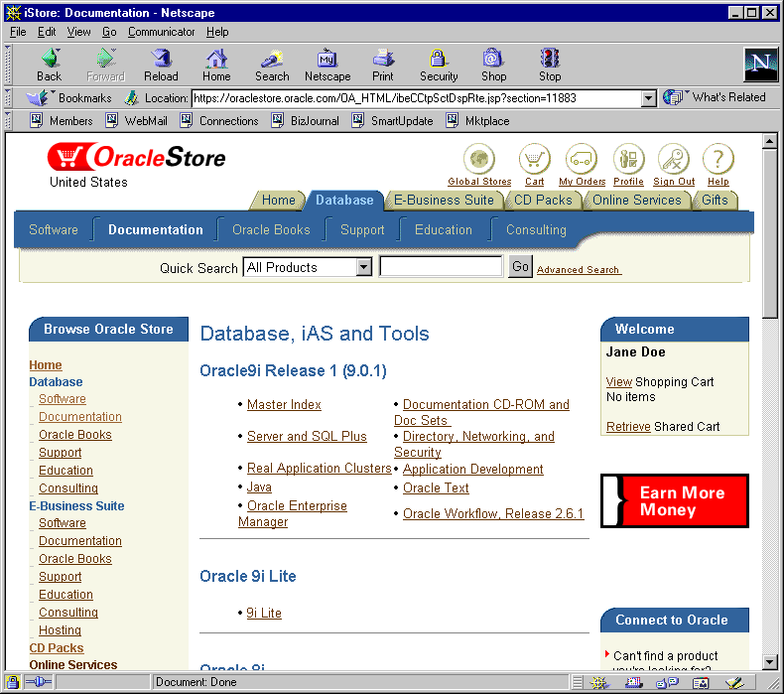This screenshot has height=694, width=784.
Task: Select the Gifts tab
Action: (x=715, y=201)
